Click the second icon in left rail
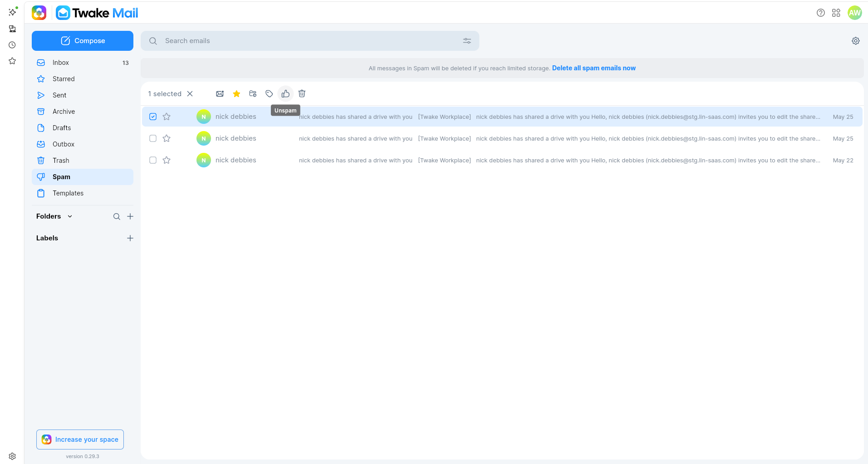This screenshot has height=464, width=868. (x=12, y=29)
